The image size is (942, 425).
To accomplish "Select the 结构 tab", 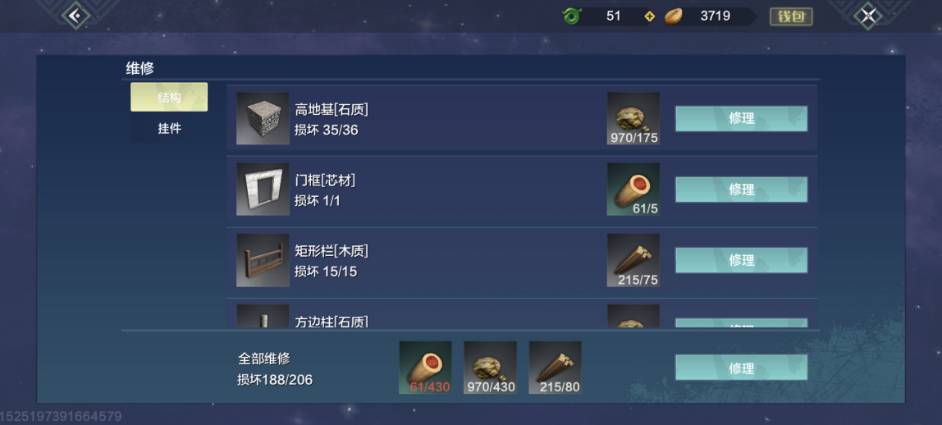I will click(x=169, y=97).
